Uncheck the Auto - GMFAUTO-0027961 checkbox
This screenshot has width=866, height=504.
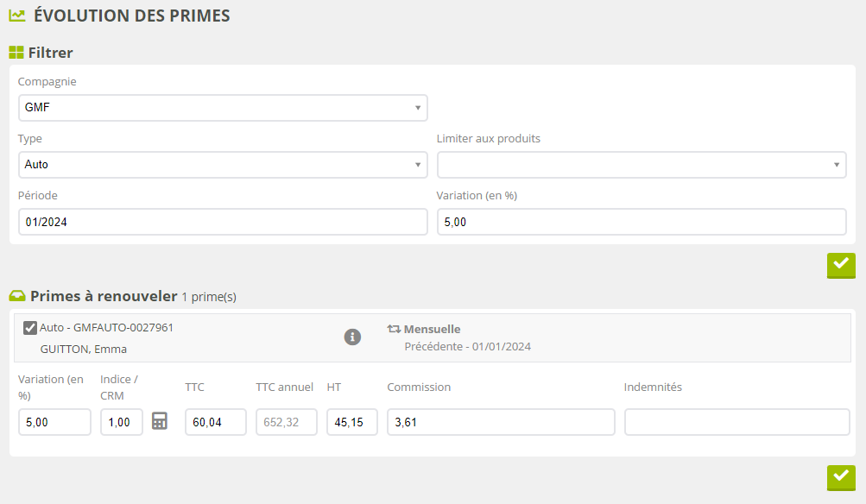[x=29, y=328]
